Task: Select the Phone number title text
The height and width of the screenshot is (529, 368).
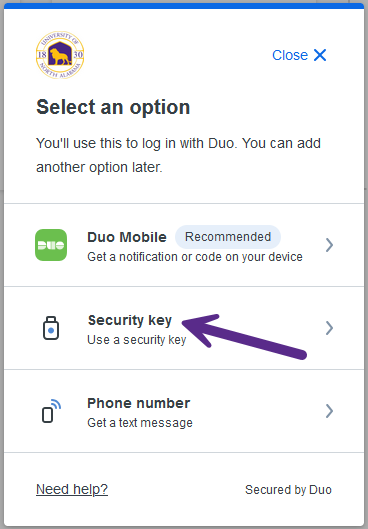Action: tap(139, 403)
